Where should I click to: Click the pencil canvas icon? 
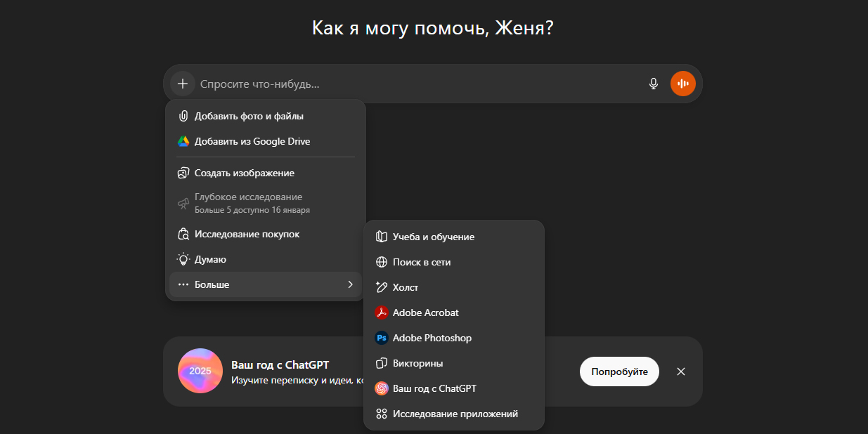(x=382, y=287)
